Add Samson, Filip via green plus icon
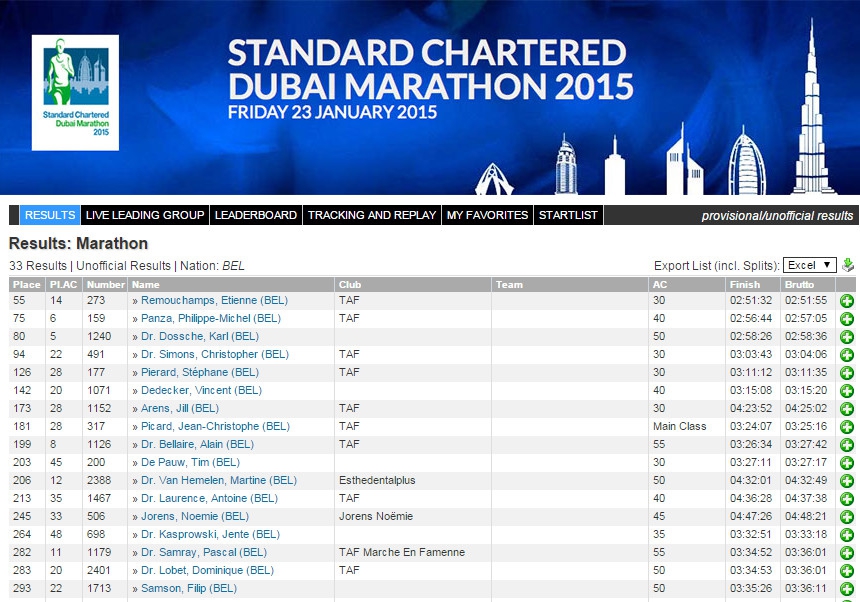Image resolution: width=860 pixels, height=602 pixels. pyautogui.click(x=847, y=589)
